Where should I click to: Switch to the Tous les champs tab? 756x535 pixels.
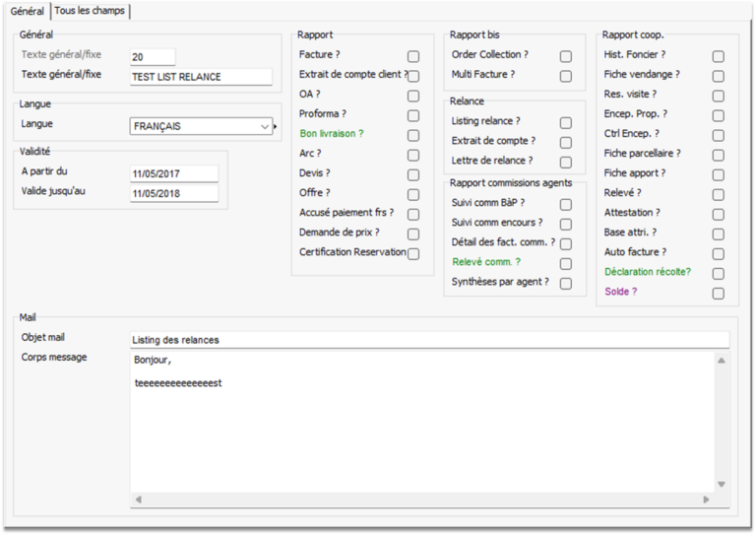pyautogui.click(x=90, y=10)
